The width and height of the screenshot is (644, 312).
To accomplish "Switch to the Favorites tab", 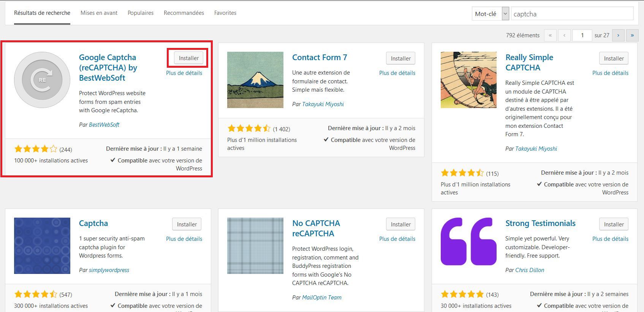I will click(225, 13).
